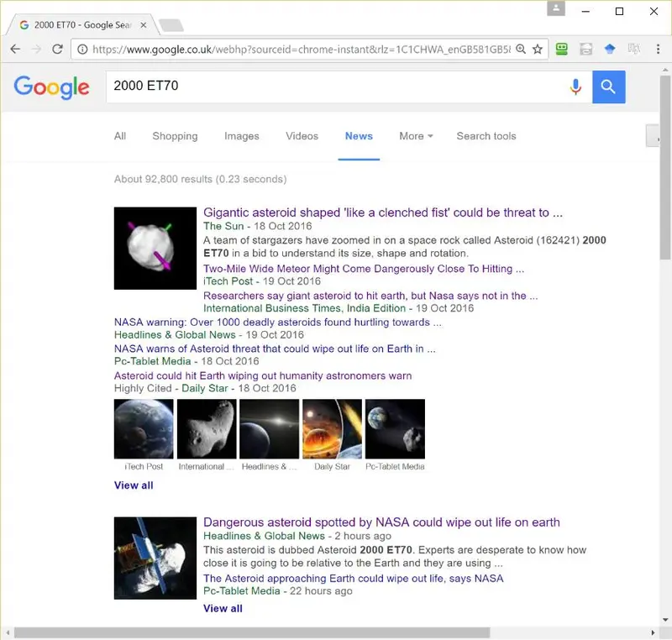Expand the More dropdown

pos(416,136)
